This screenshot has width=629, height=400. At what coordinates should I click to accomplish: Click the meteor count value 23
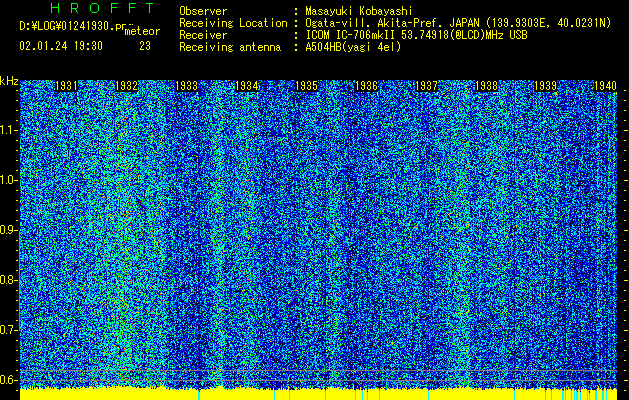[x=145, y=46]
